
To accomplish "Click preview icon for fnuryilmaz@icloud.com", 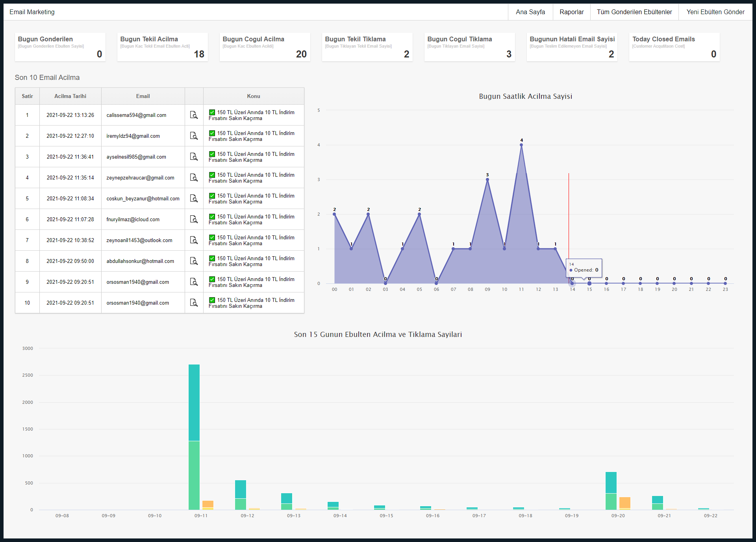I will pyautogui.click(x=194, y=219).
